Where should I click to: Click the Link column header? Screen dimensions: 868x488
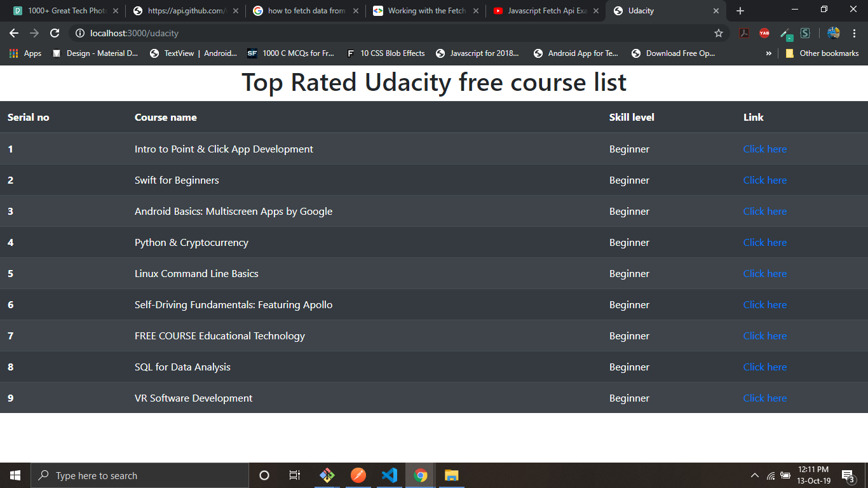pyautogui.click(x=754, y=118)
